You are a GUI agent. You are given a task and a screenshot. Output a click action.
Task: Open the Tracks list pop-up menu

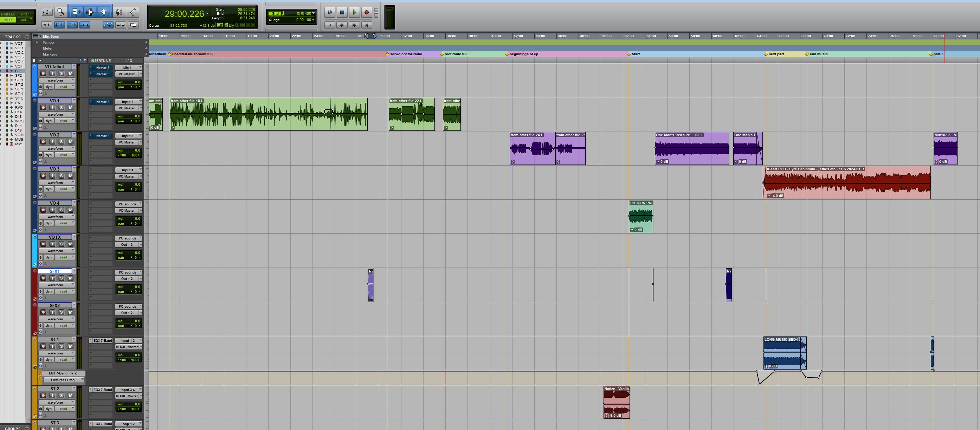26,37
